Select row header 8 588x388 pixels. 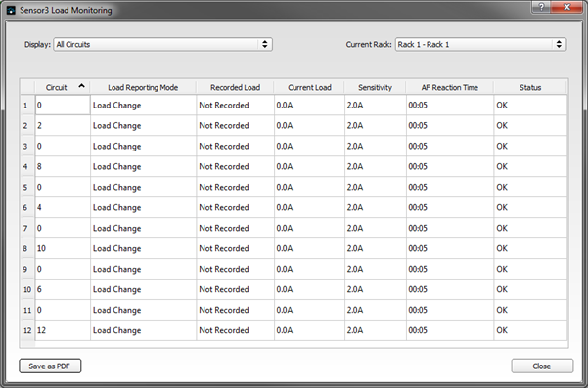click(27, 248)
